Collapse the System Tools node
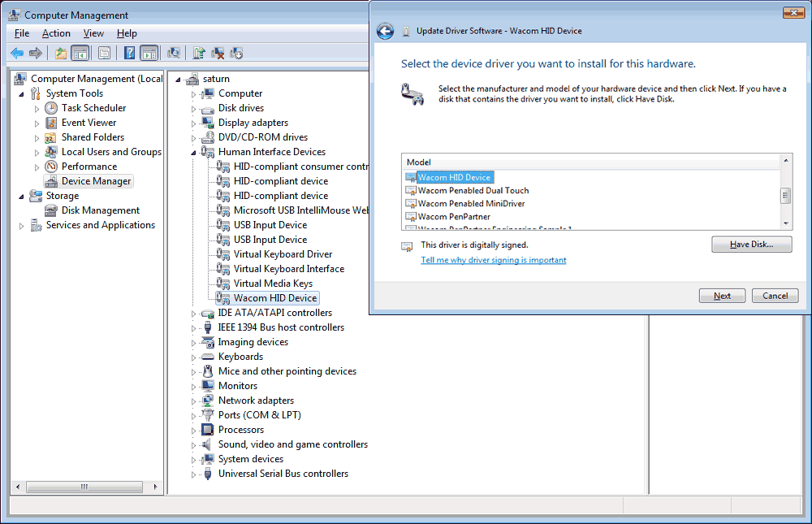812x524 pixels. [x=21, y=93]
